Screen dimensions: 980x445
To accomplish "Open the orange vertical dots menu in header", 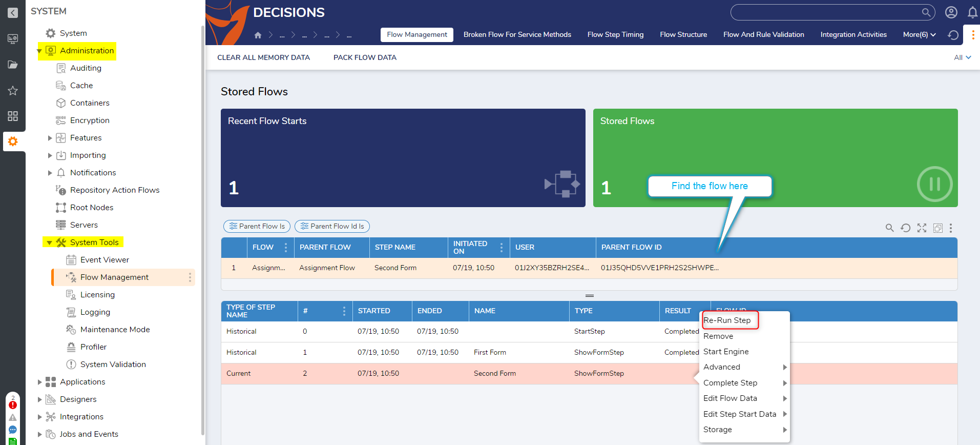I will click(973, 35).
